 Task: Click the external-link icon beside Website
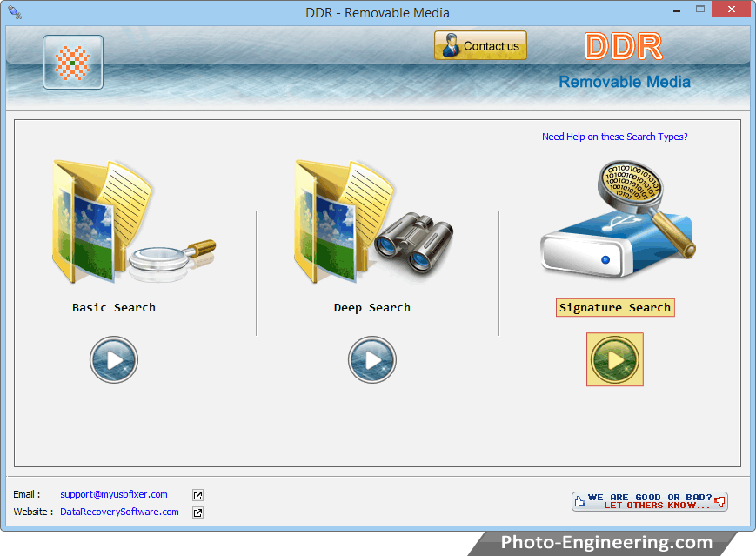point(197,512)
